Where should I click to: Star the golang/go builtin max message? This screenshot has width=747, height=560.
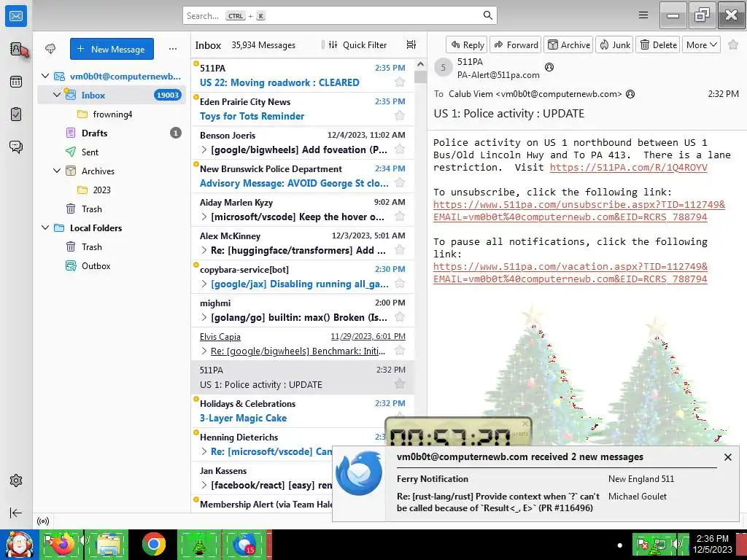(x=400, y=317)
